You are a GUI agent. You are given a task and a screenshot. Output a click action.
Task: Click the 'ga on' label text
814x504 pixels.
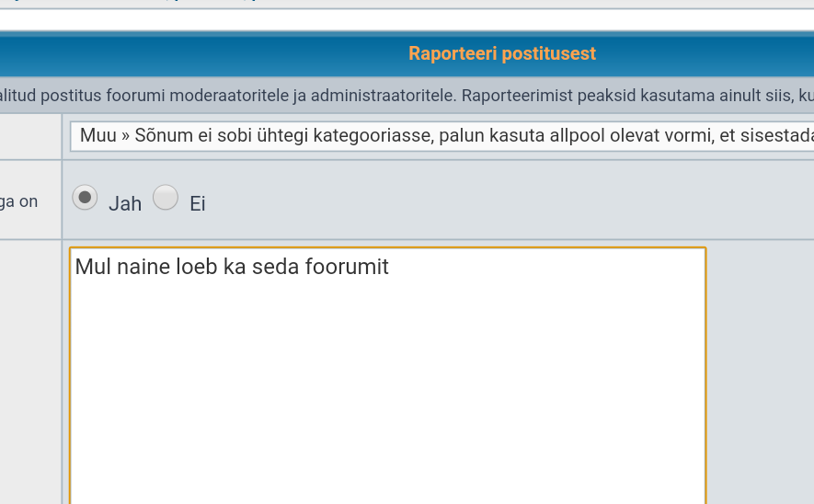(x=18, y=201)
